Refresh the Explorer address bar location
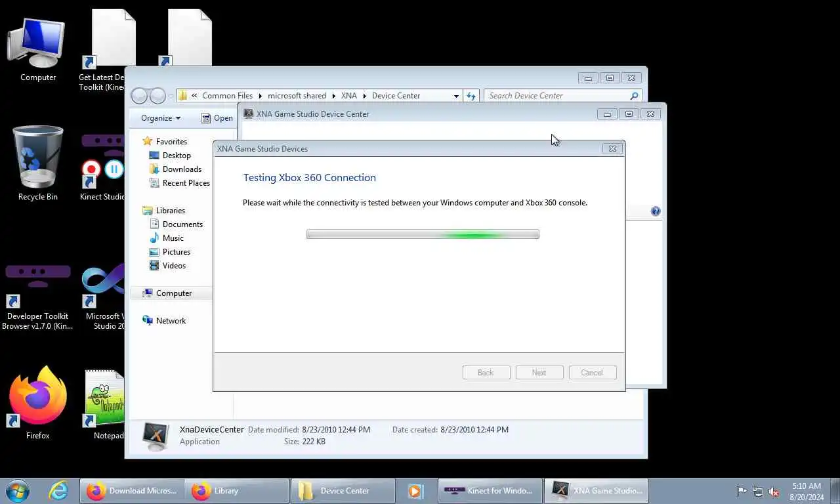Image resolution: width=840 pixels, height=504 pixels. pos(471,96)
